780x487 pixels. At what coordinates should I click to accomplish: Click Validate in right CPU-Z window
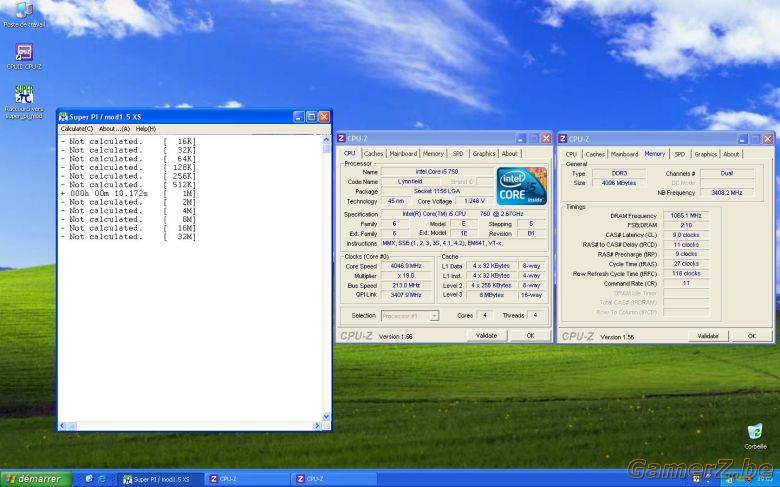coord(708,336)
